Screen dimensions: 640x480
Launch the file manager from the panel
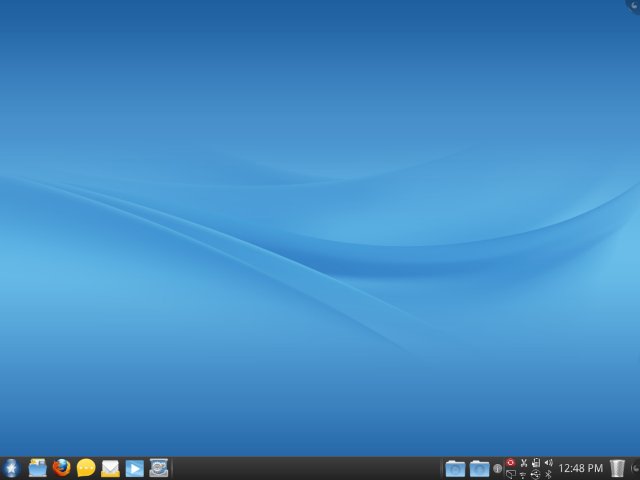click(x=38, y=468)
